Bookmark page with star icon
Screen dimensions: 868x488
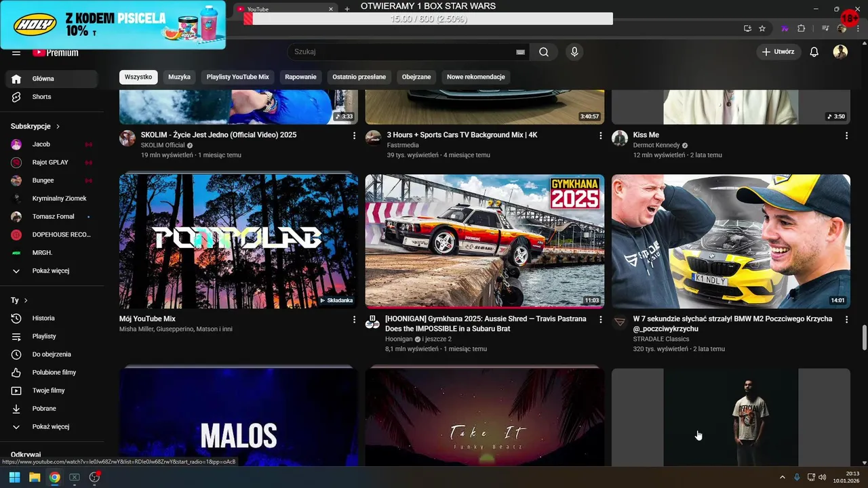[762, 28]
